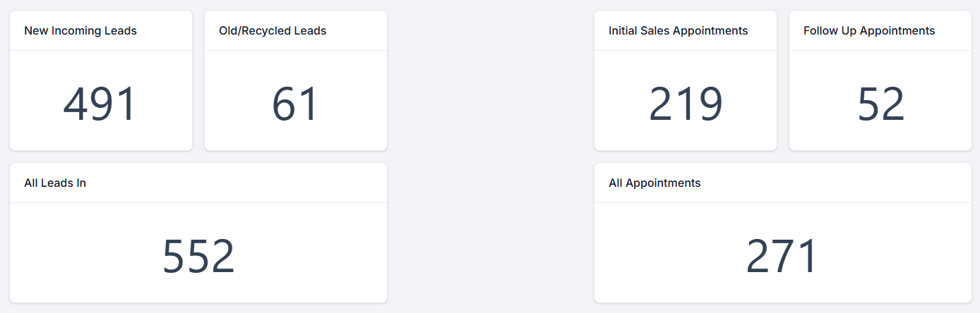980x313 pixels.
Task: Select the 271 total appointments number
Action: (782, 257)
